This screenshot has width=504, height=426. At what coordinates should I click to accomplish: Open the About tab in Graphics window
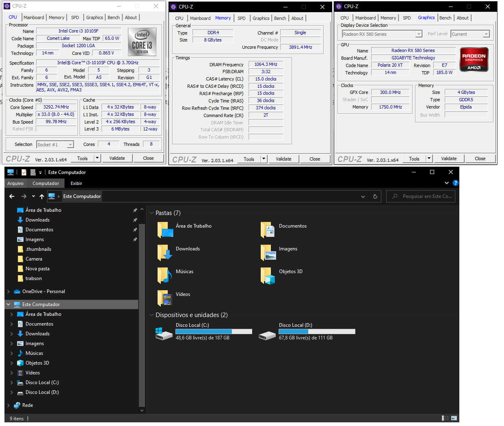463,18
